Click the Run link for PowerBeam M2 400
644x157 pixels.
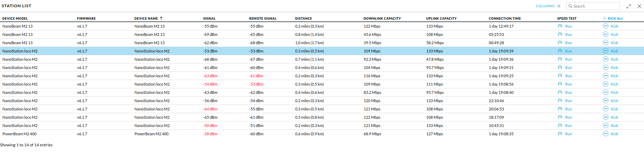tap(569, 134)
